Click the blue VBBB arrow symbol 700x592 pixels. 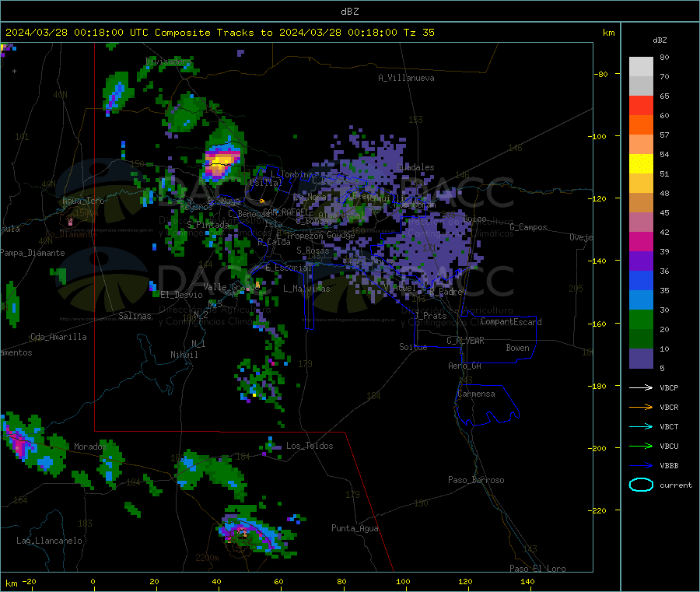coord(641,466)
